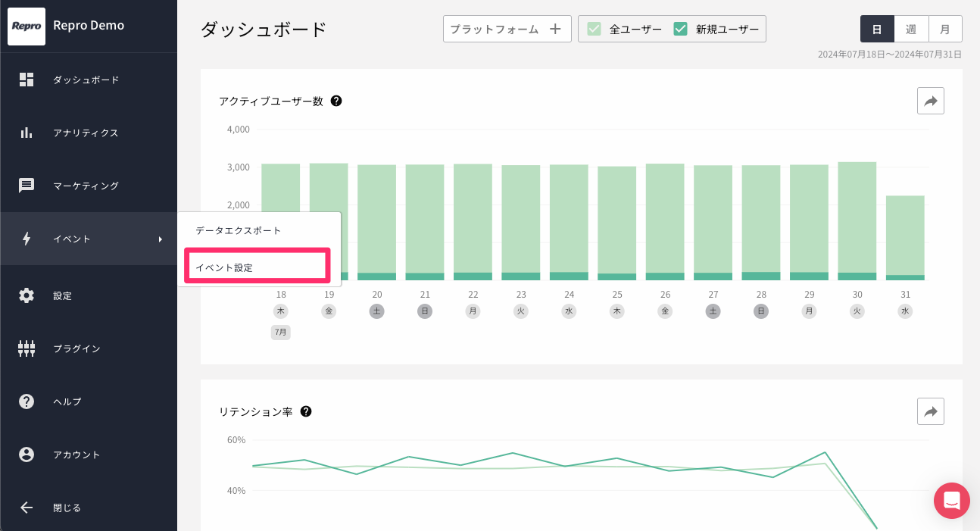
Task: Share the active users chart
Action: click(930, 101)
